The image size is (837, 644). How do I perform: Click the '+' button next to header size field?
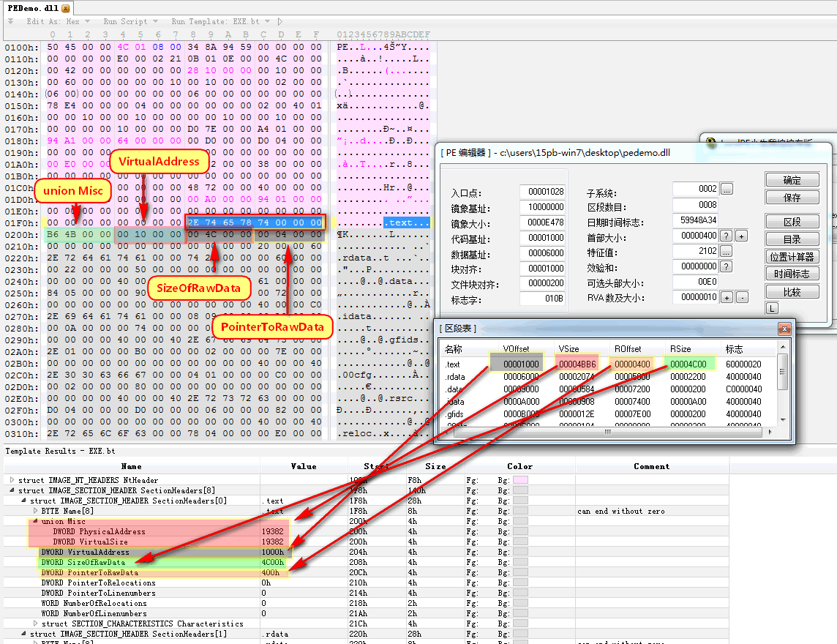[x=741, y=236]
